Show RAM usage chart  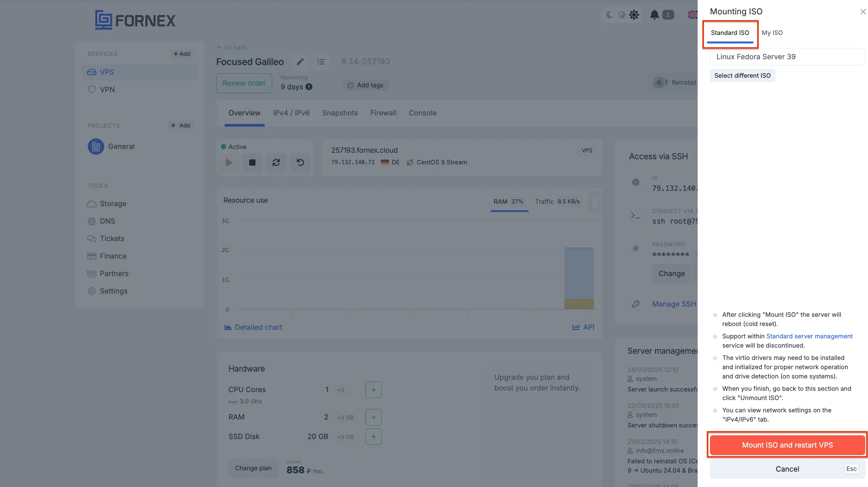pos(509,202)
